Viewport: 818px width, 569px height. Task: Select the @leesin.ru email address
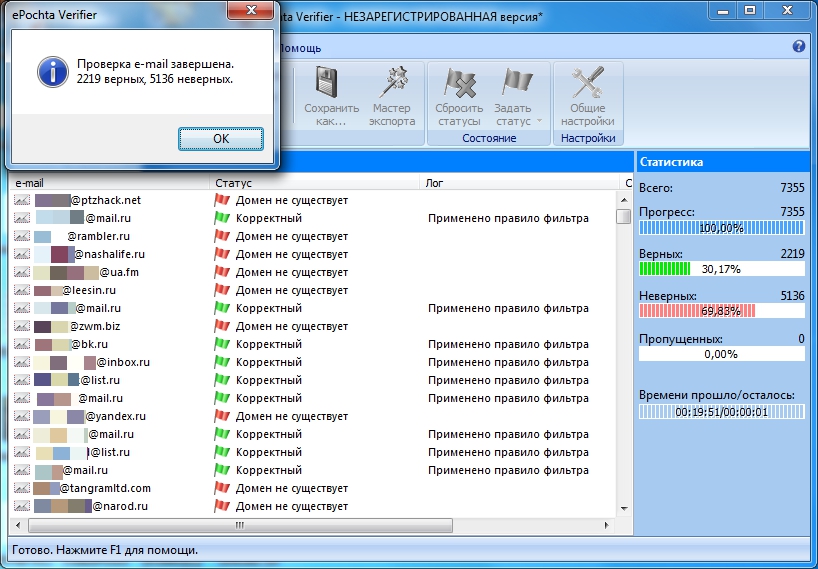[89, 290]
